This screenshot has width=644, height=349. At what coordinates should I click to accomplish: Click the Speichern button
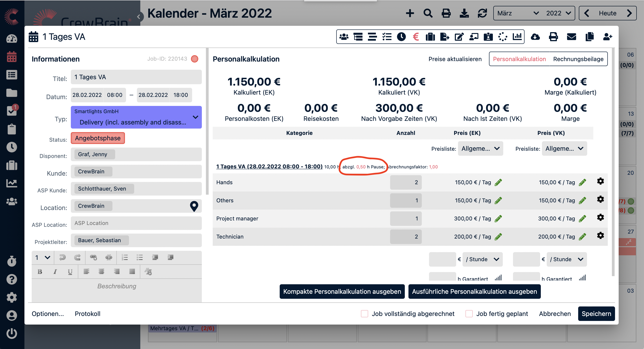click(596, 314)
